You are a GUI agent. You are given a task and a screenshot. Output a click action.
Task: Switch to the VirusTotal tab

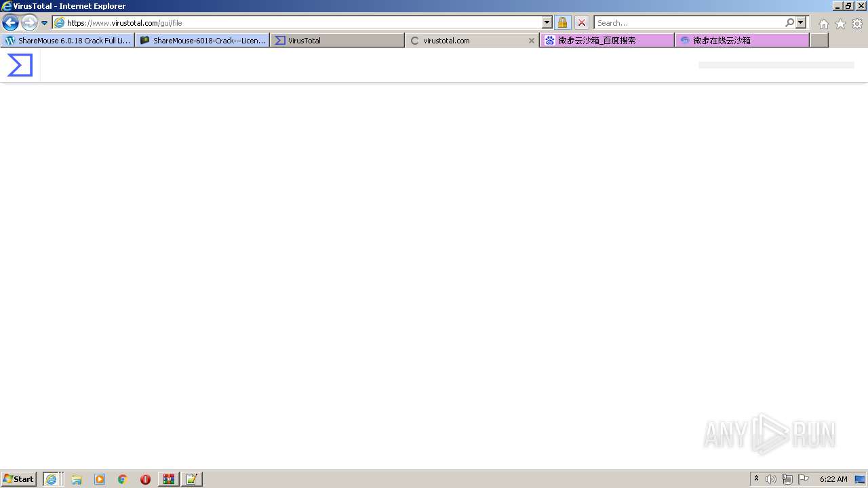[x=337, y=40]
